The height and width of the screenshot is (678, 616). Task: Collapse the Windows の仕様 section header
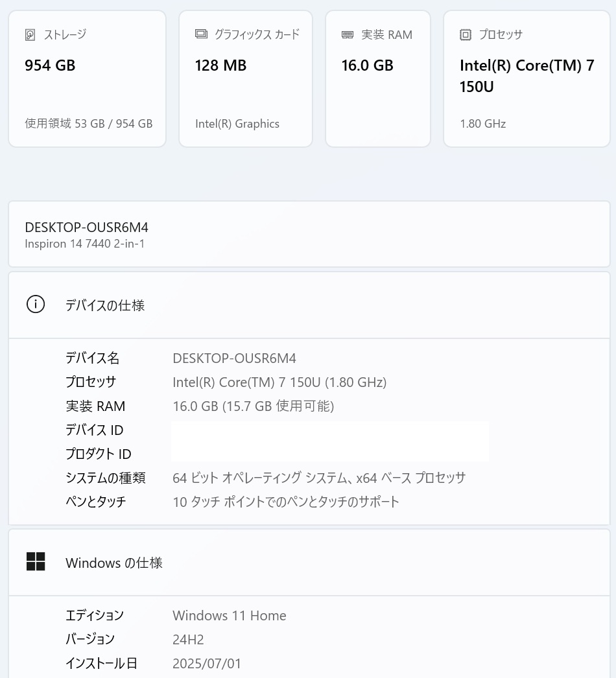309,562
